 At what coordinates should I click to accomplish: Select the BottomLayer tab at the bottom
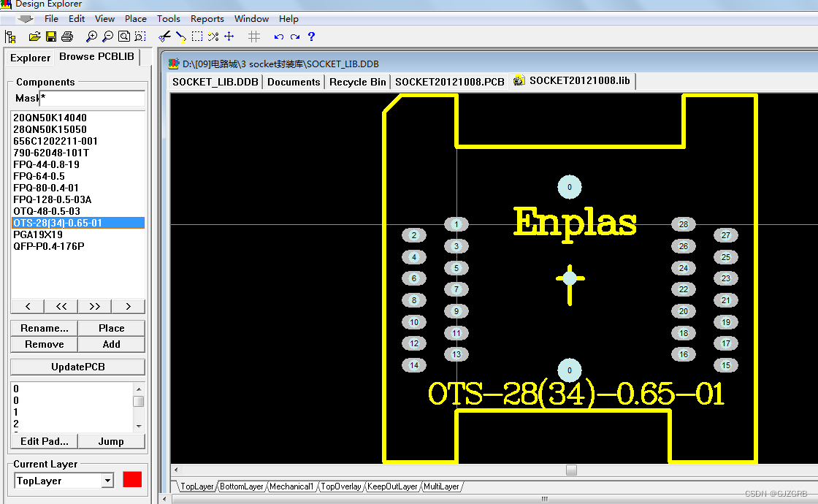(x=241, y=486)
